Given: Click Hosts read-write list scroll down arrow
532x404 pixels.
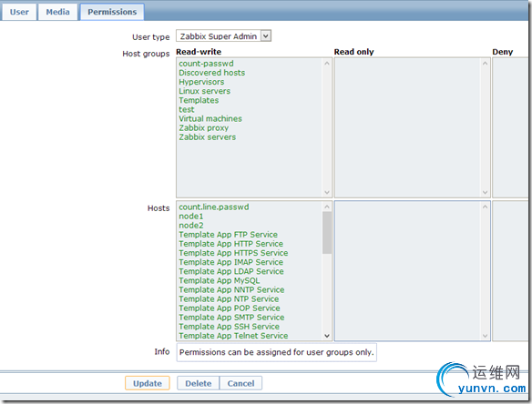Looking at the screenshot, I should 327,336.
